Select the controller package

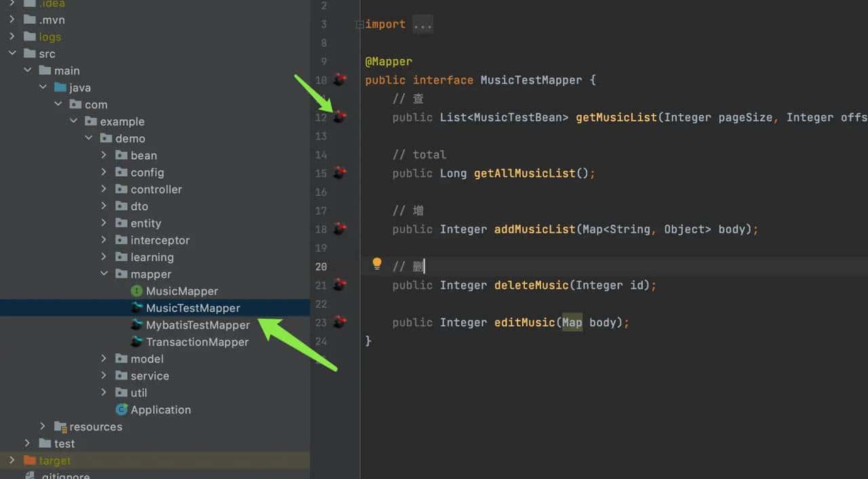[157, 189]
